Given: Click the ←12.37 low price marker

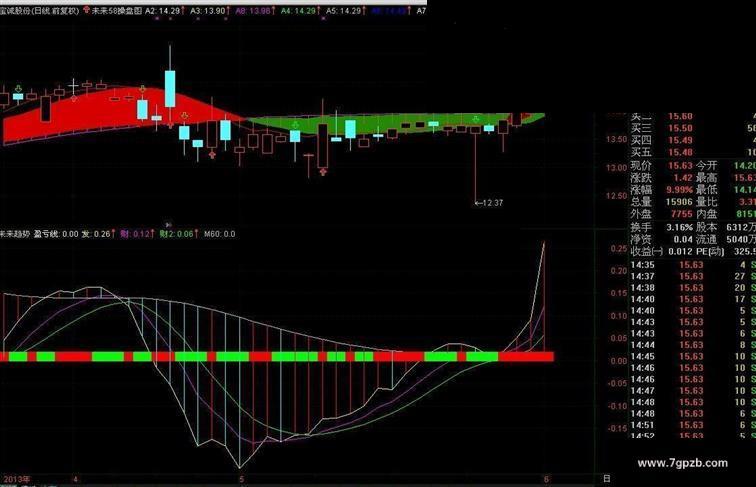Looking at the screenshot, I should point(489,203).
